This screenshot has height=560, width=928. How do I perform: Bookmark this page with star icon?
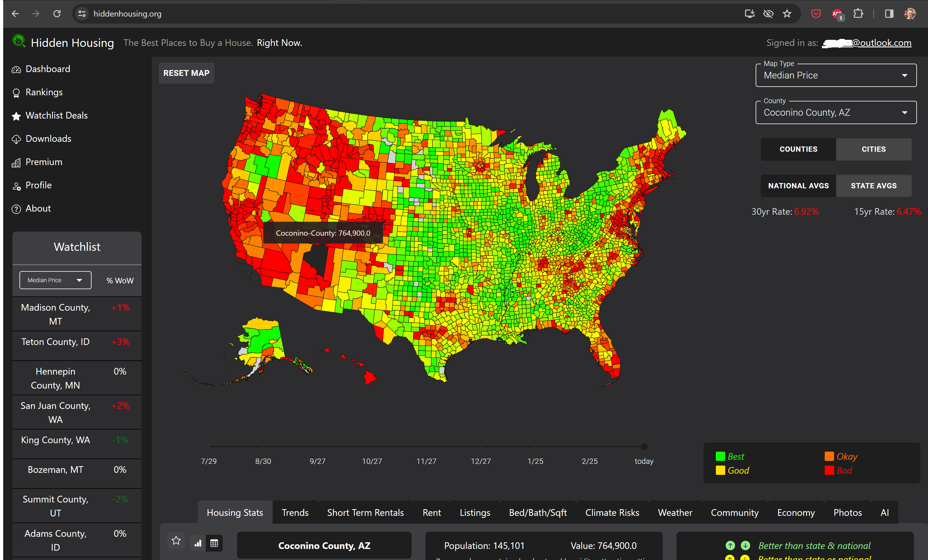[787, 14]
